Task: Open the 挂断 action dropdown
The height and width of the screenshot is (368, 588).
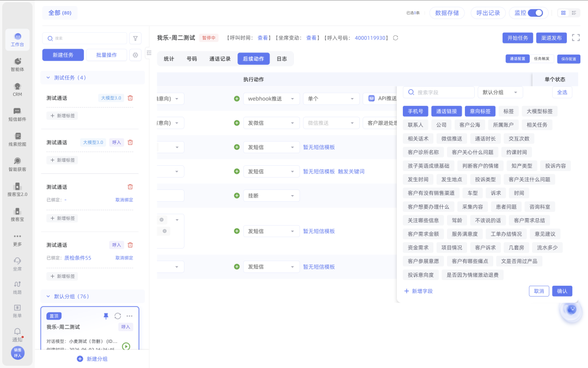Action: coord(272,196)
